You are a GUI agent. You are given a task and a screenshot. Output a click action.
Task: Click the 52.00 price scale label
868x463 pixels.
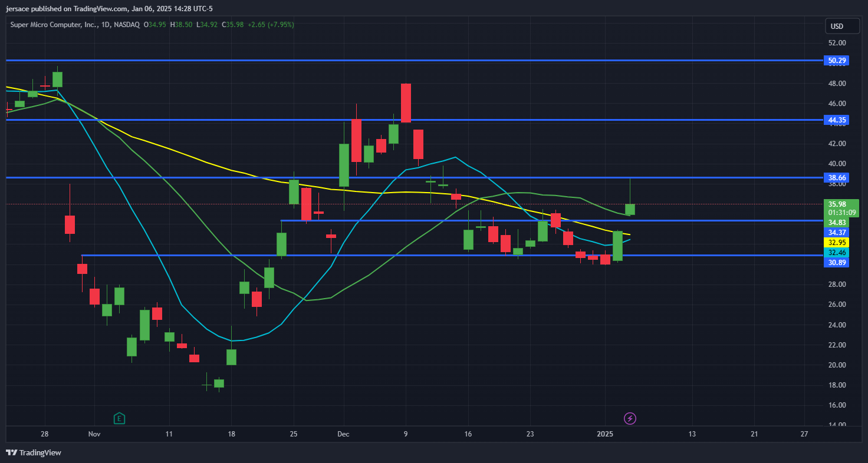tap(837, 43)
